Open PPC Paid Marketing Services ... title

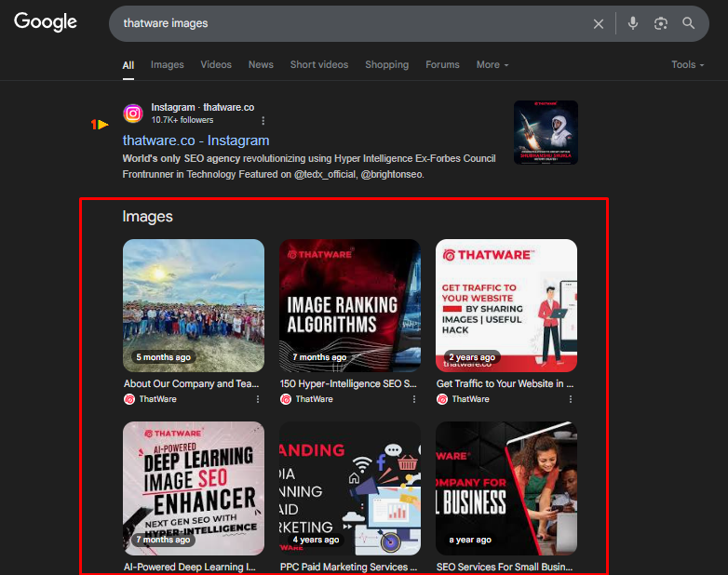click(348, 567)
